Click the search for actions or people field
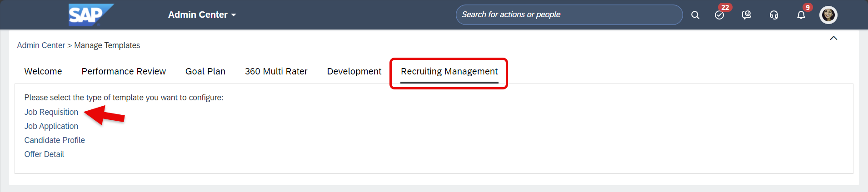The image size is (868, 192). pyautogui.click(x=569, y=15)
